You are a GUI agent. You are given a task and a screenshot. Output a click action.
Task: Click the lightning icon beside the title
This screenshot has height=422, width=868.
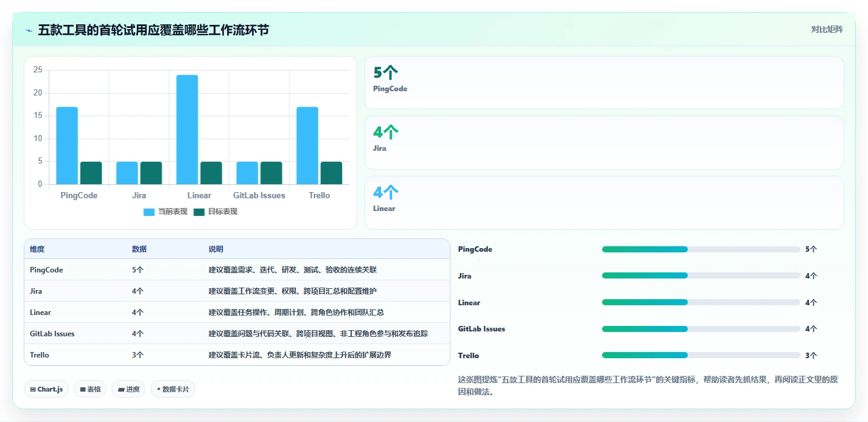coord(29,30)
